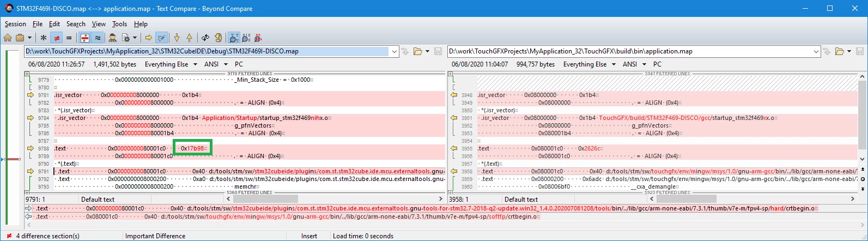Save the right file disk icon

[859, 51]
